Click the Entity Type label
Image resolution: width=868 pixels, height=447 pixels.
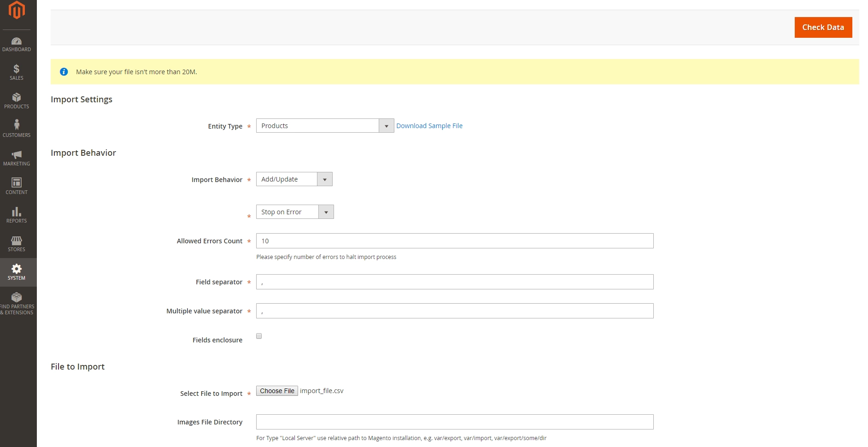[225, 126]
